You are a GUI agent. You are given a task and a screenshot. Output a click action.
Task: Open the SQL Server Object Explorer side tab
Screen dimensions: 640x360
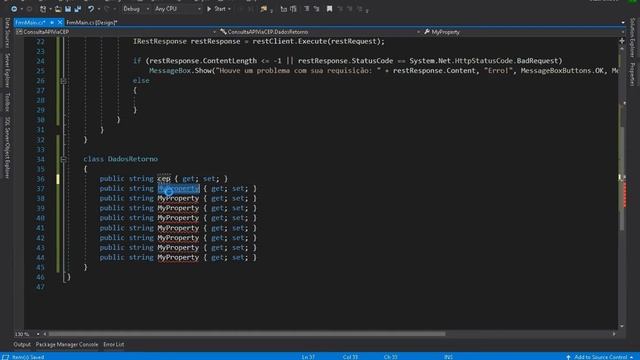pos(7,148)
